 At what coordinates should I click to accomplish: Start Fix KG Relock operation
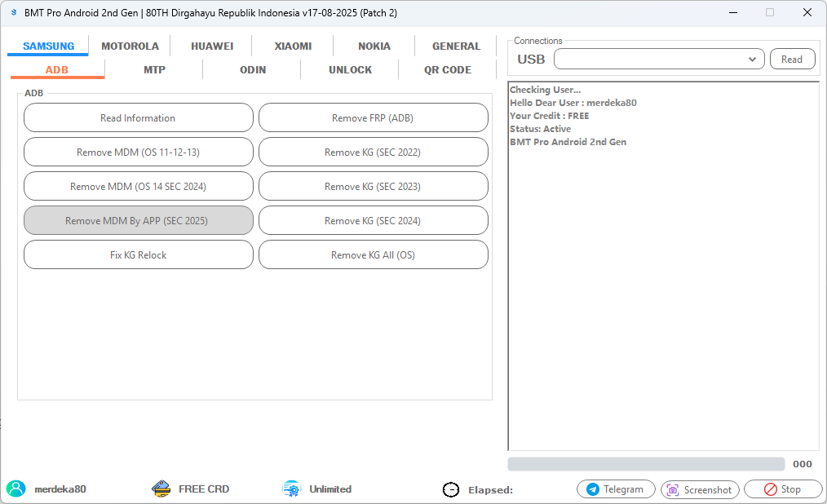(138, 254)
